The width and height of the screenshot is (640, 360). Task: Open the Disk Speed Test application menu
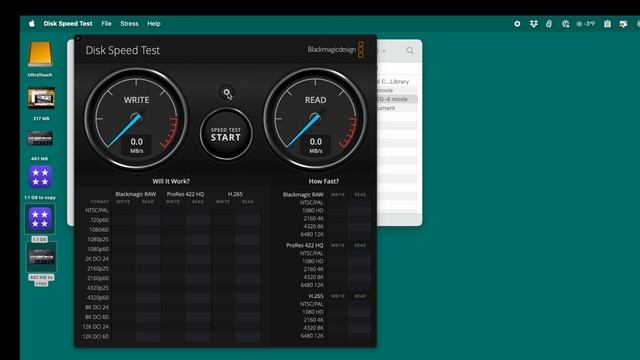(x=68, y=24)
